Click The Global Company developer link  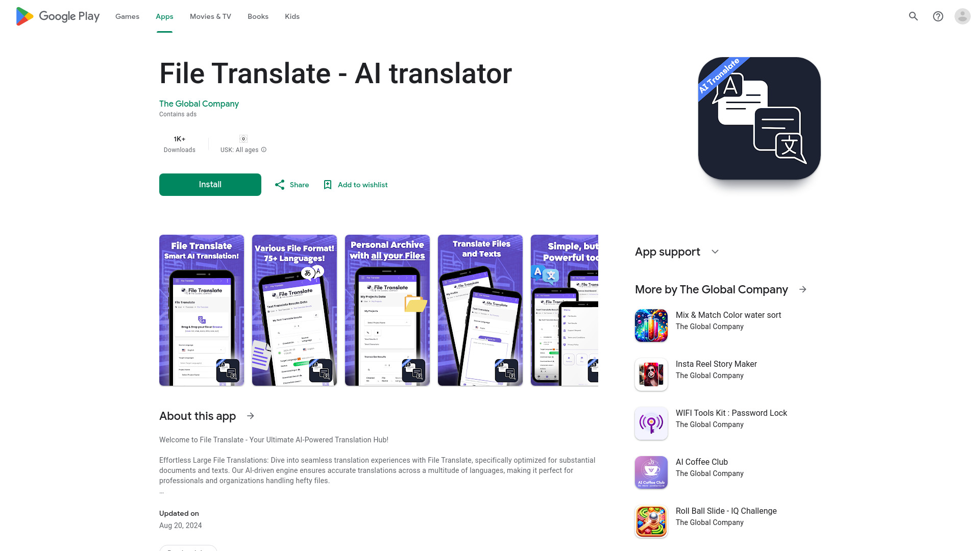[x=198, y=104]
